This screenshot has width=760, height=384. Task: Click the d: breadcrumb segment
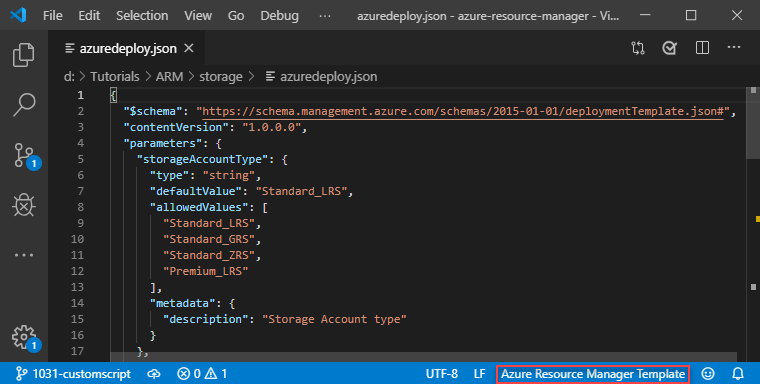[x=69, y=77]
